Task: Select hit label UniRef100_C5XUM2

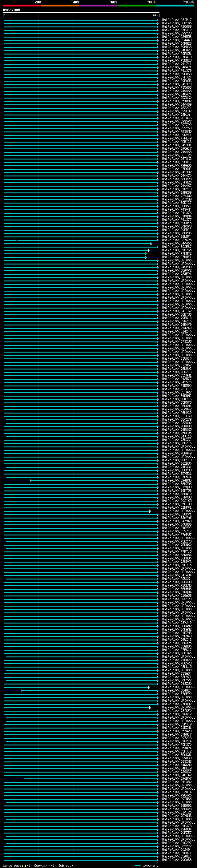Action: (x=176, y=101)
